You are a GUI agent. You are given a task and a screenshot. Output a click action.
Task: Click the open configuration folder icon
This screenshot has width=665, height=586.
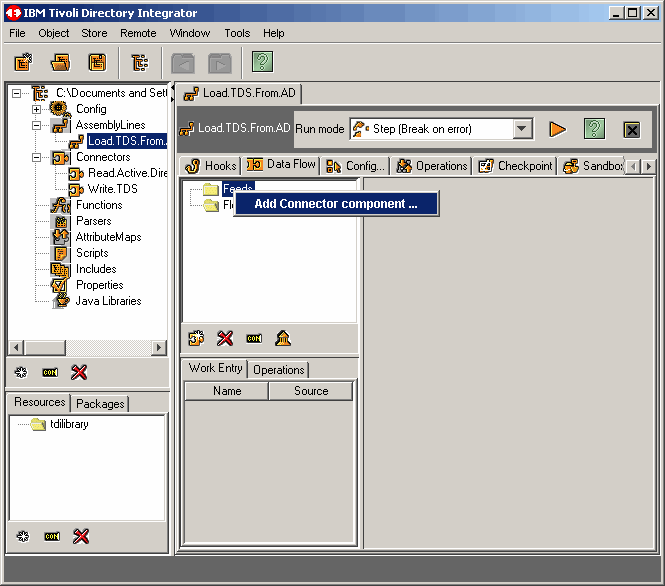[x=60, y=63]
